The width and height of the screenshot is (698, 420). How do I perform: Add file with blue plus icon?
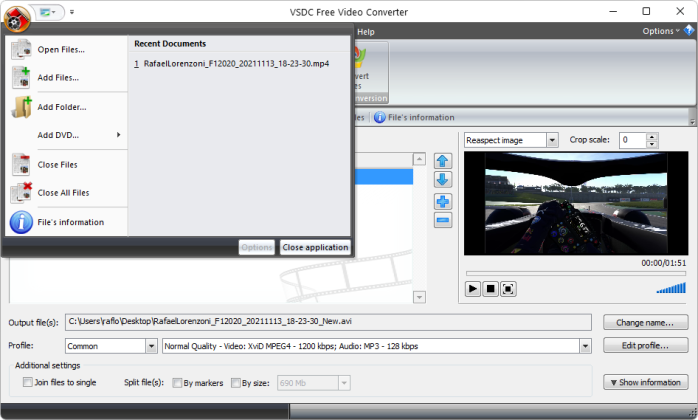(442, 201)
